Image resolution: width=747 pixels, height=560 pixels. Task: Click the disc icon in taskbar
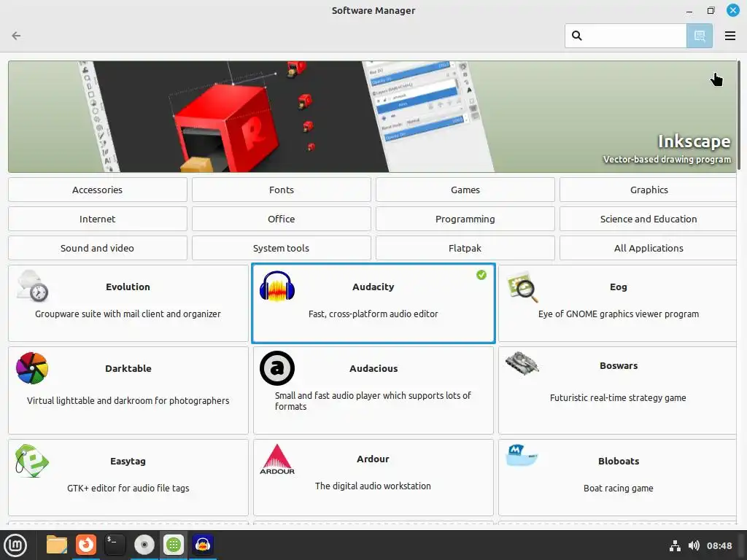tap(144, 545)
